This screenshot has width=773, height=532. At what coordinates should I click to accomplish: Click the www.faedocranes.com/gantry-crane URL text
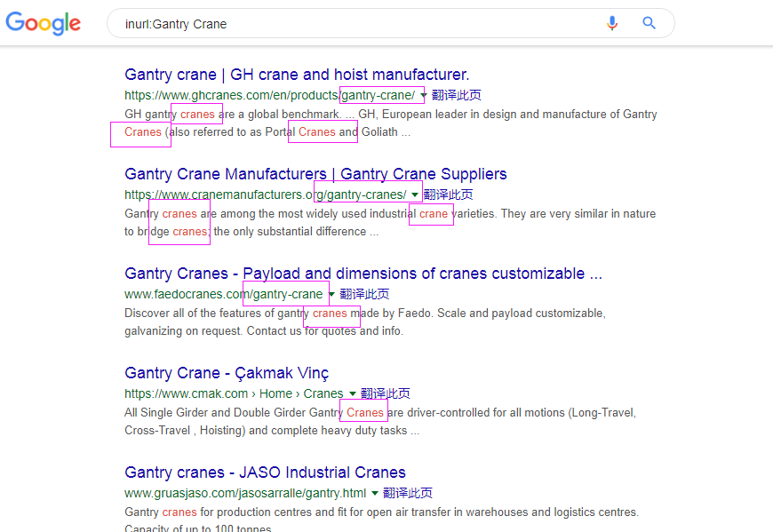point(224,294)
